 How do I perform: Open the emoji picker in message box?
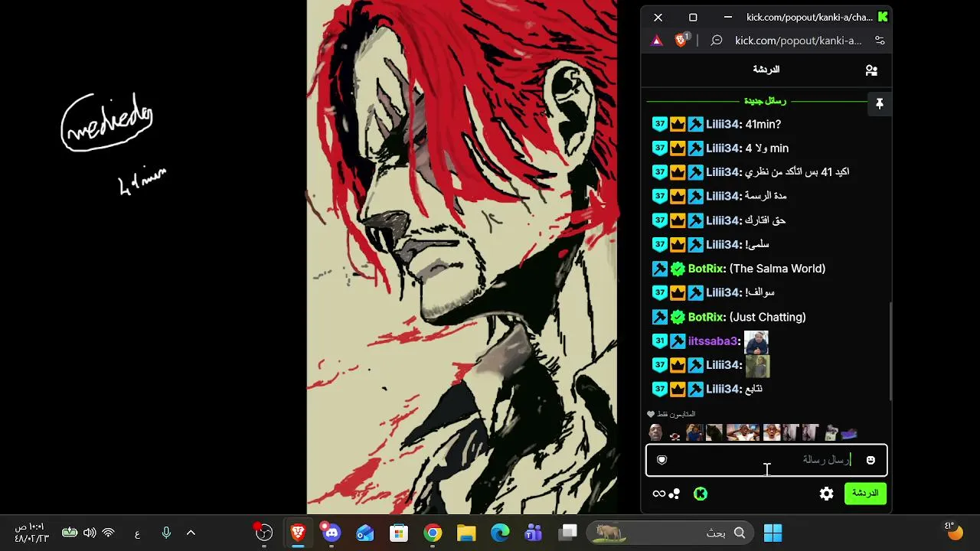871,460
